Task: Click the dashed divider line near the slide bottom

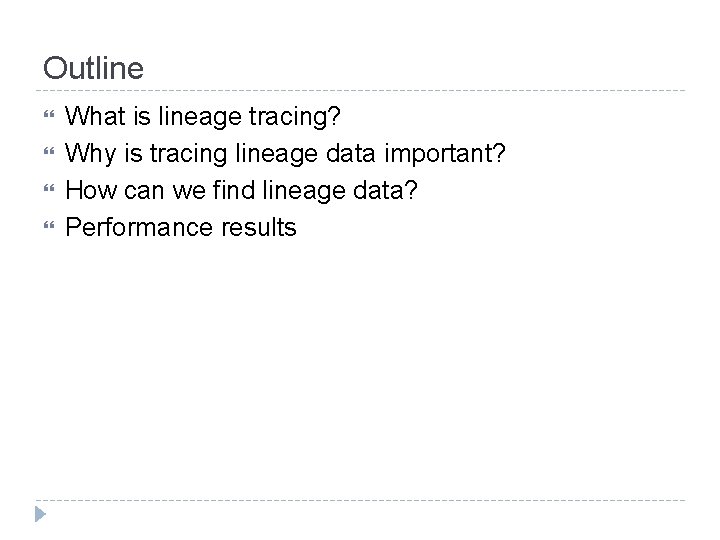Action: point(360,500)
